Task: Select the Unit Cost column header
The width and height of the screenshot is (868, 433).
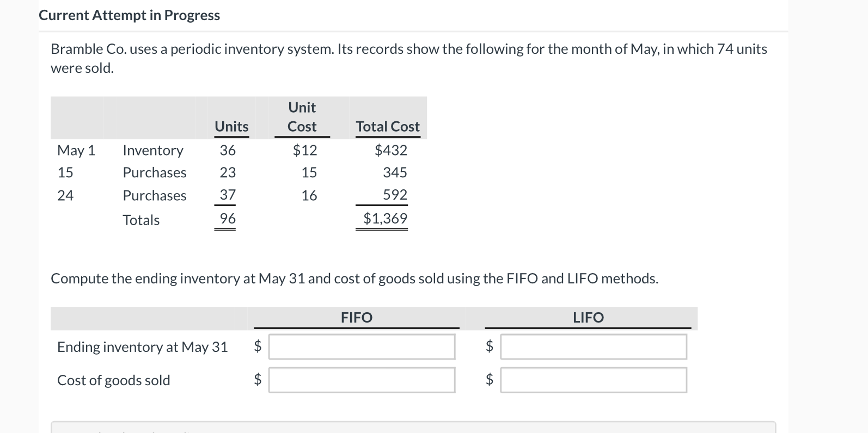Action: [x=302, y=117]
